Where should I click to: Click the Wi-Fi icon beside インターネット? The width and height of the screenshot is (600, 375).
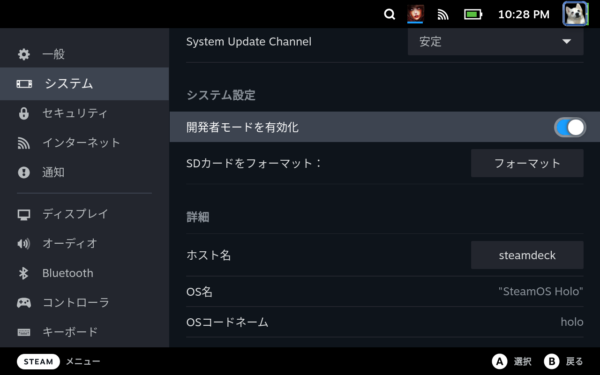[x=24, y=143]
